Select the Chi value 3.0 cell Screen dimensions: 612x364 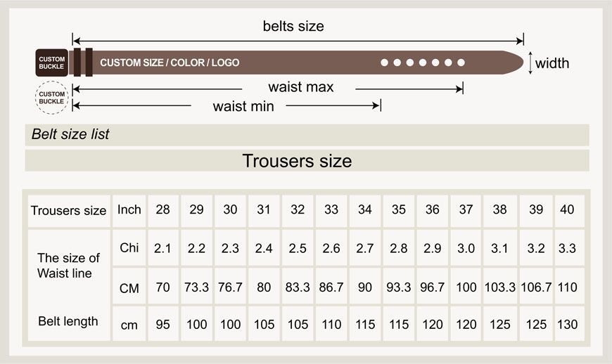tap(466, 248)
